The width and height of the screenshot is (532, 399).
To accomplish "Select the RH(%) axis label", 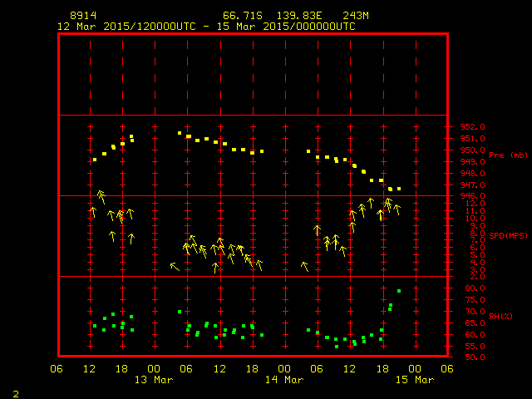I will click(x=501, y=317).
